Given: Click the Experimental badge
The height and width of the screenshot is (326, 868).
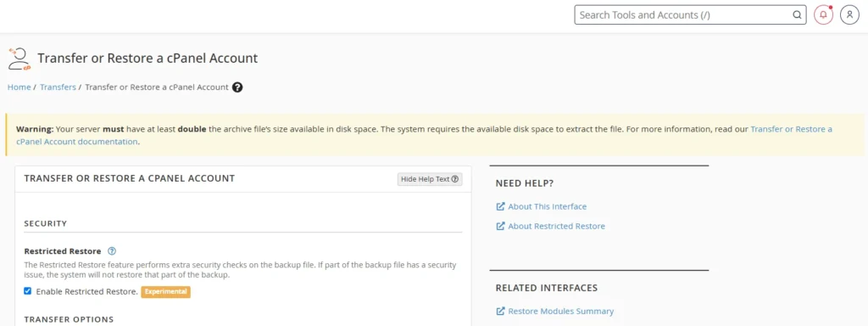Looking at the screenshot, I should pyautogui.click(x=165, y=292).
